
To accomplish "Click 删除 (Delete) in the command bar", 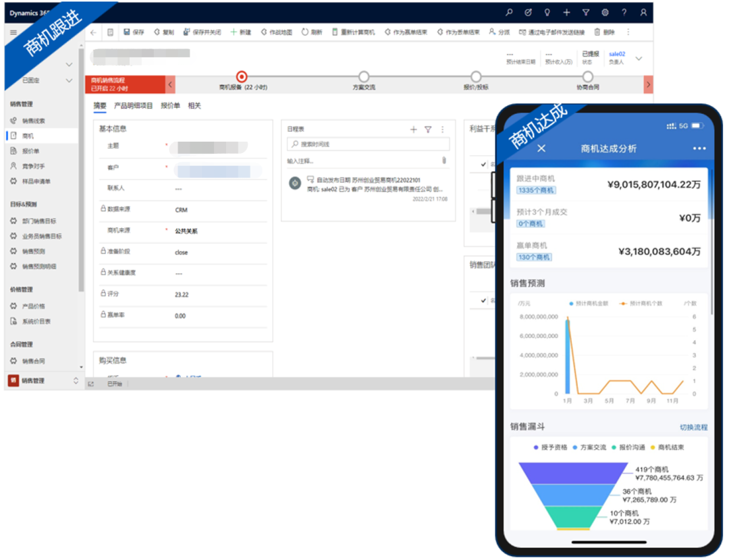I will (x=604, y=32).
